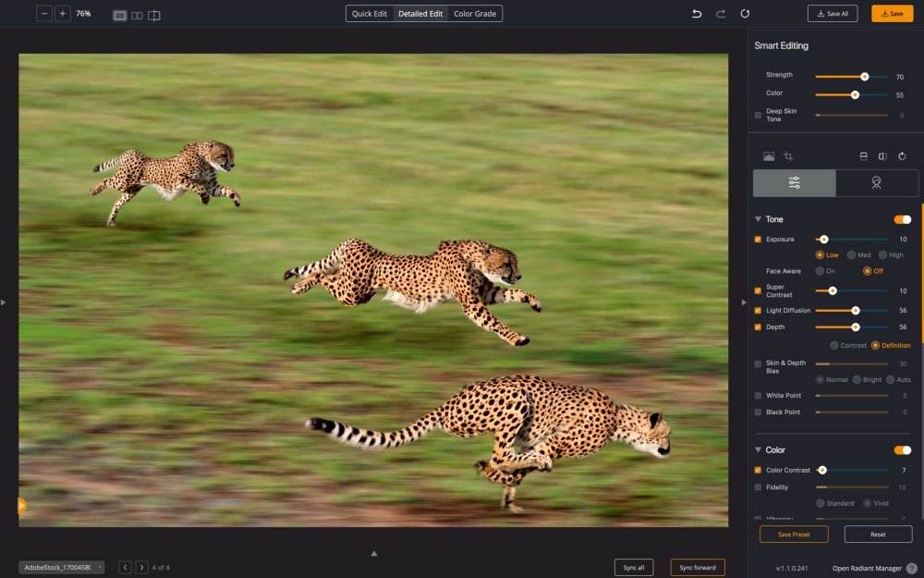Viewport: 924px width, 578px height.
Task: Uncheck the Exposure checkbox
Action: [759, 240]
